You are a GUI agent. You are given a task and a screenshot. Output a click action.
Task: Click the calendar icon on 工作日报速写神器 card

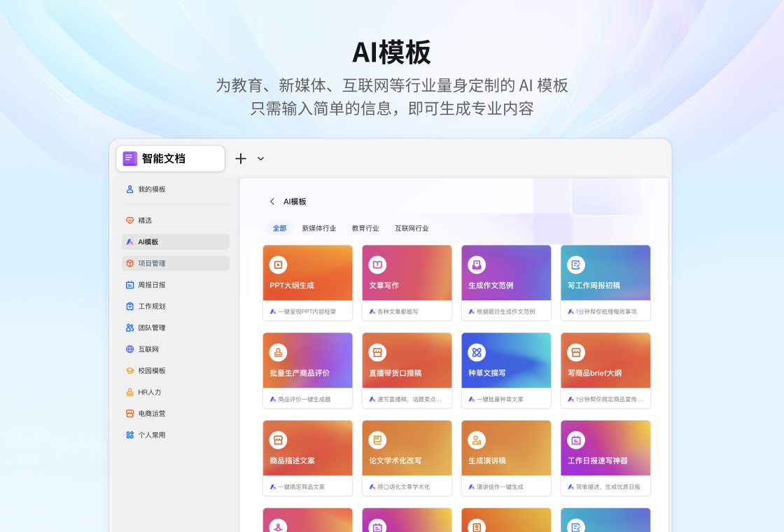(x=576, y=440)
